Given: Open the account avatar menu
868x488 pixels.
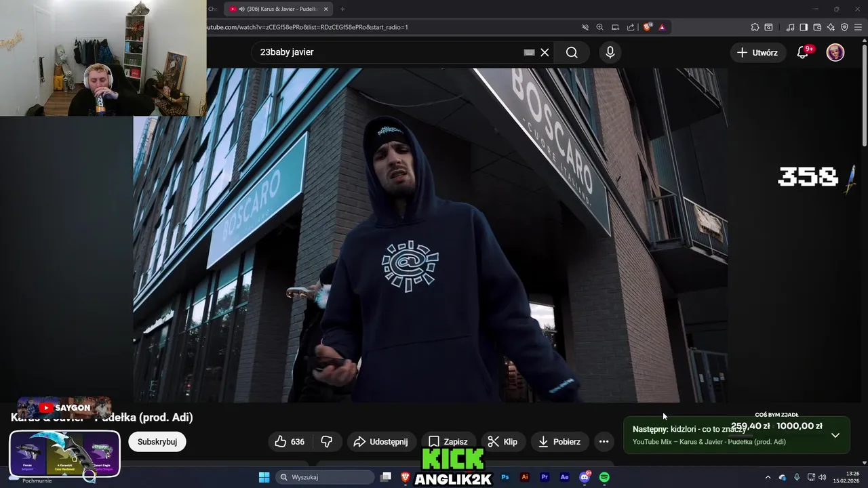Looking at the screenshot, I should (835, 52).
